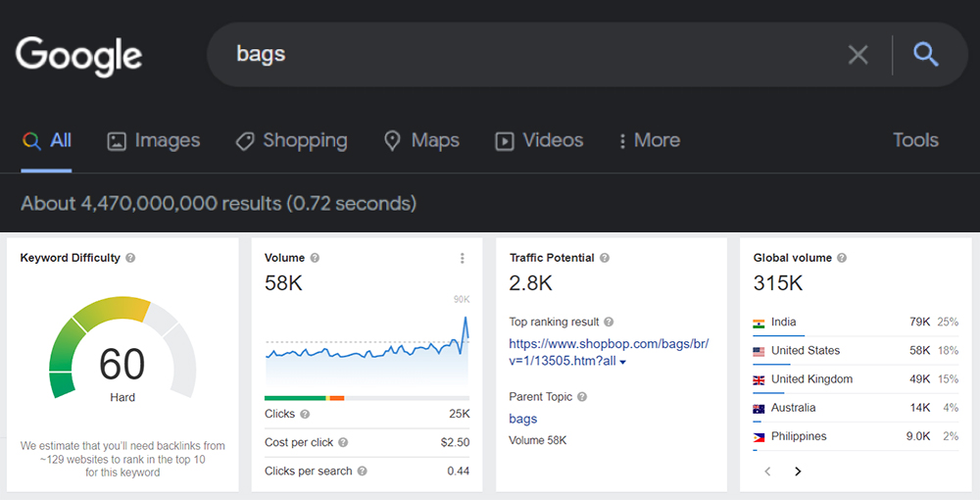
Task: Select the India country row label
Action: tap(783, 322)
